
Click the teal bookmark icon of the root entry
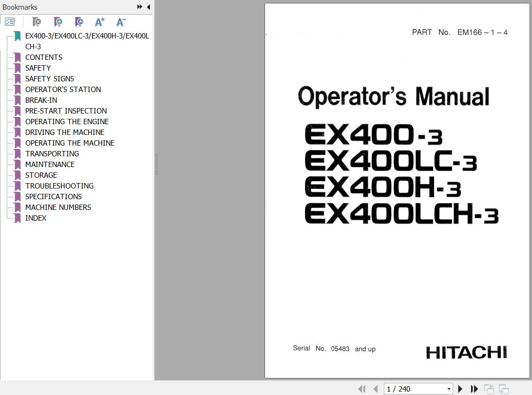pyautogui.click(x=18, y=36)
